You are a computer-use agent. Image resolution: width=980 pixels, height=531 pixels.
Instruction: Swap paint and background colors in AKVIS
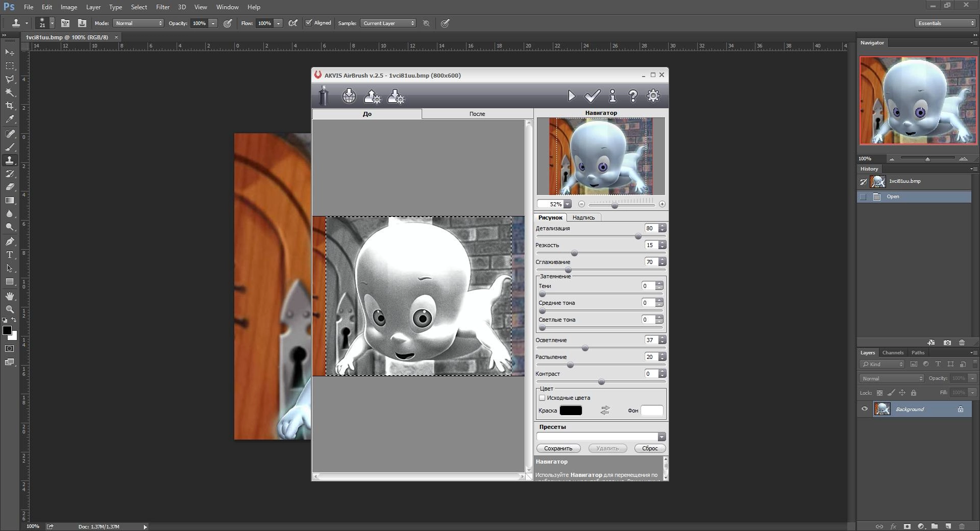(605, 410)
